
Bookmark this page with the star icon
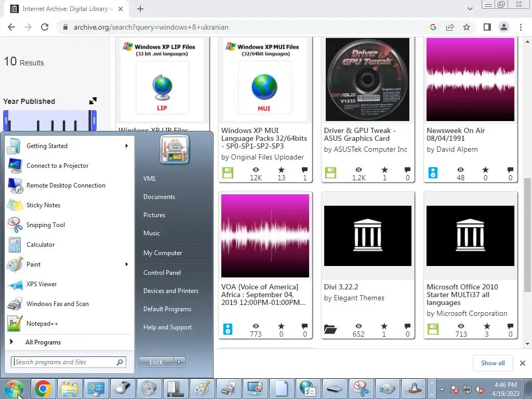point(467,27)
